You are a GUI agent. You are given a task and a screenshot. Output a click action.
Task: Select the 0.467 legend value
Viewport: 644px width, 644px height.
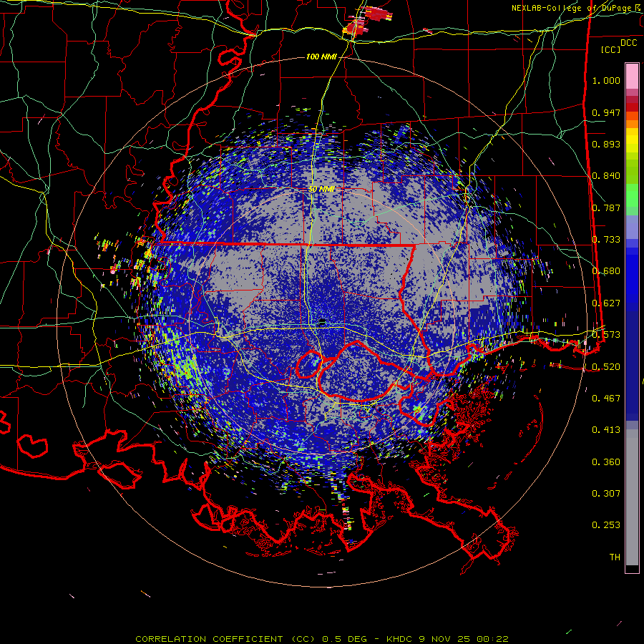point(606,399)
